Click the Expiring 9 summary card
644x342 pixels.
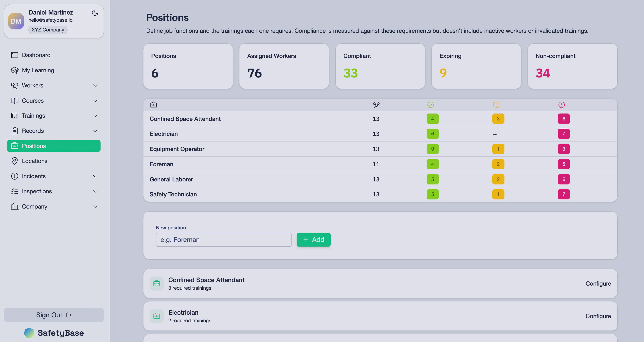[x=476, y=66]
